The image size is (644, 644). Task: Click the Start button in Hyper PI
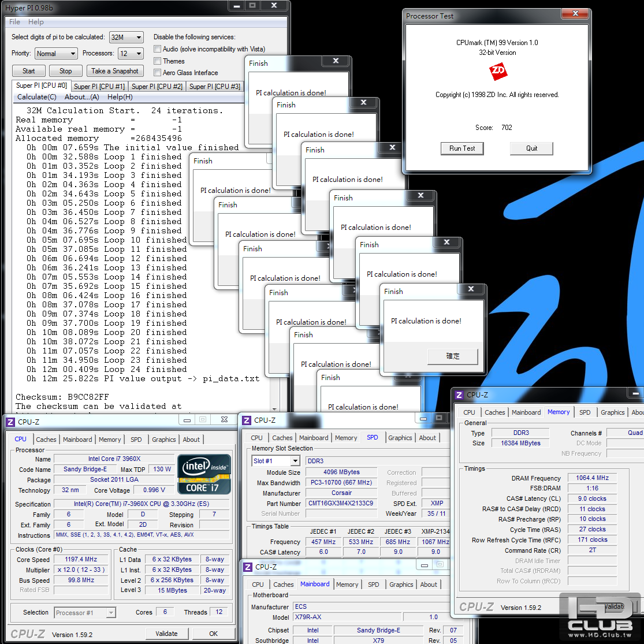click(28, 71)
